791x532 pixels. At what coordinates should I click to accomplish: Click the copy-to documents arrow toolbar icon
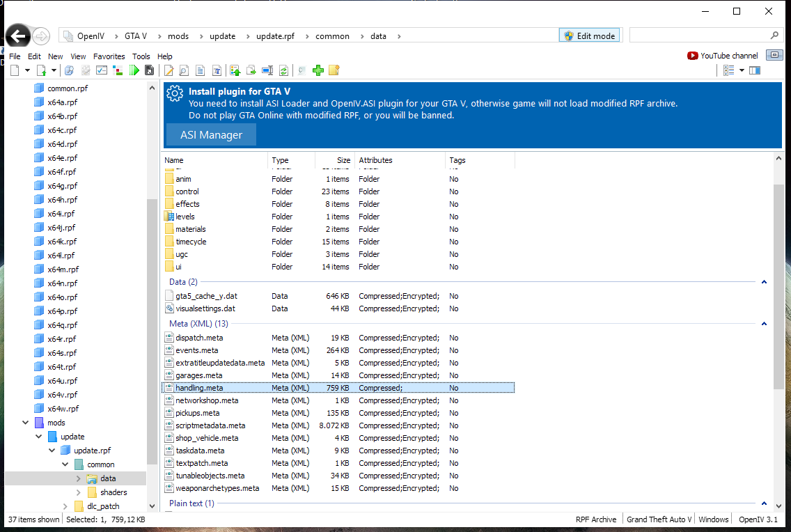pyautogui.click(x=251, y=70)
